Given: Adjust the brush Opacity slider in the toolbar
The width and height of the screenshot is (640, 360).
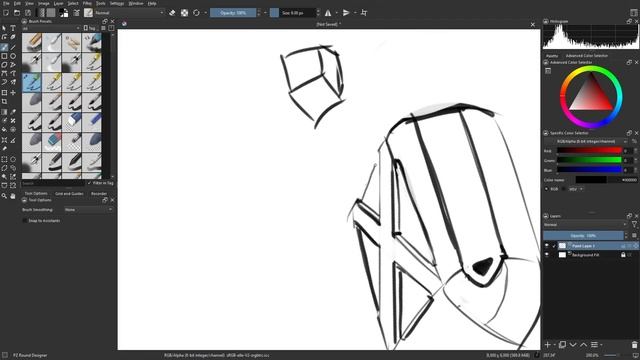Looking at the screenshot, I should pos(233,13).
